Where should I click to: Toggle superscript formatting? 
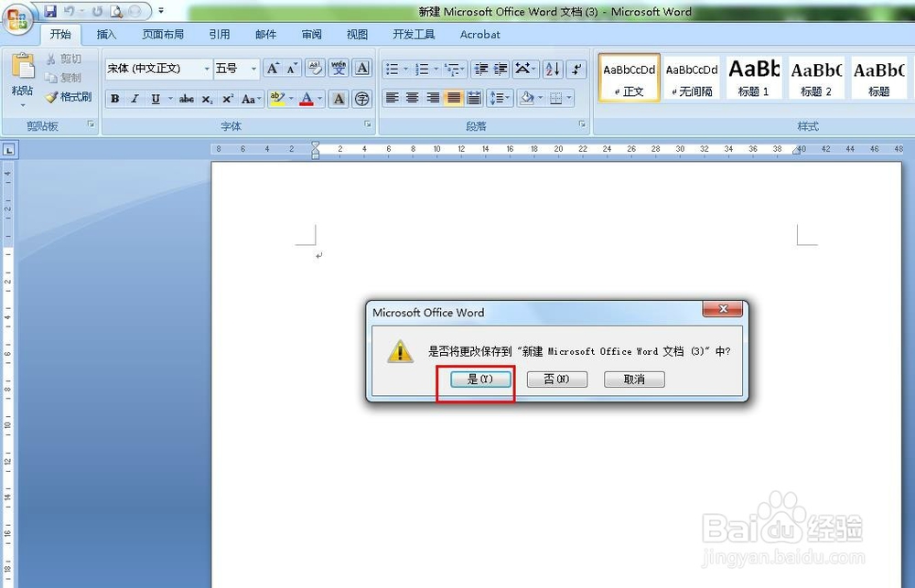coord(228,99)
